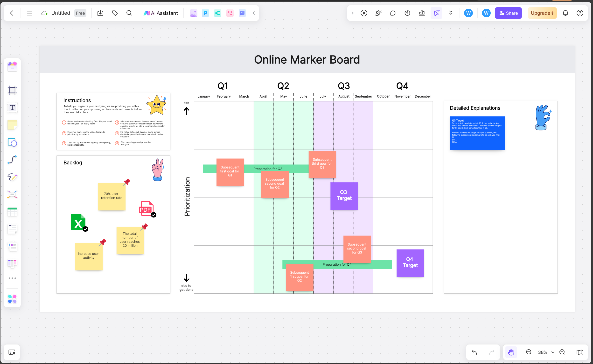The image size is (593, 364).
Task: Open the AI Assistant panel
Action: pos(161,13)
